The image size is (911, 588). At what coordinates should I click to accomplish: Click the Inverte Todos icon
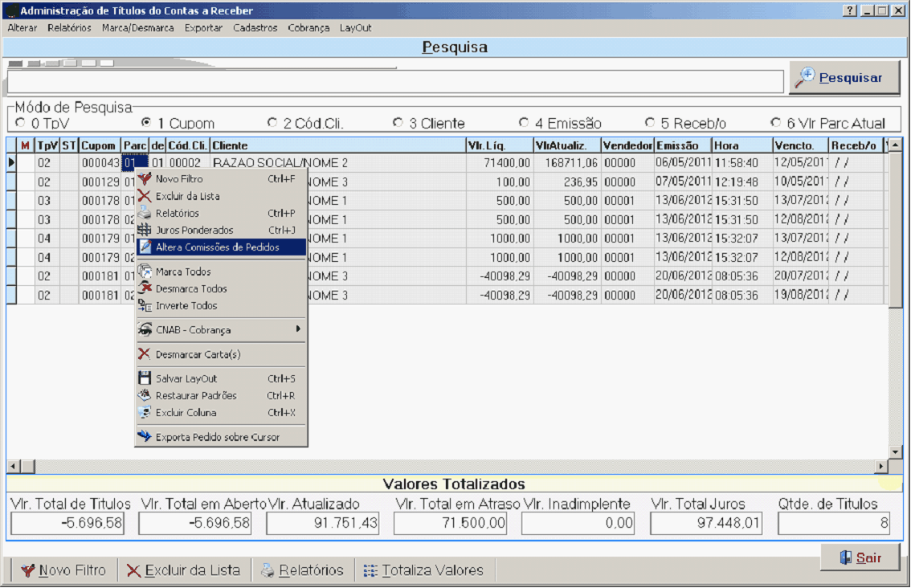pyautogui.click(x=145, y=306)
